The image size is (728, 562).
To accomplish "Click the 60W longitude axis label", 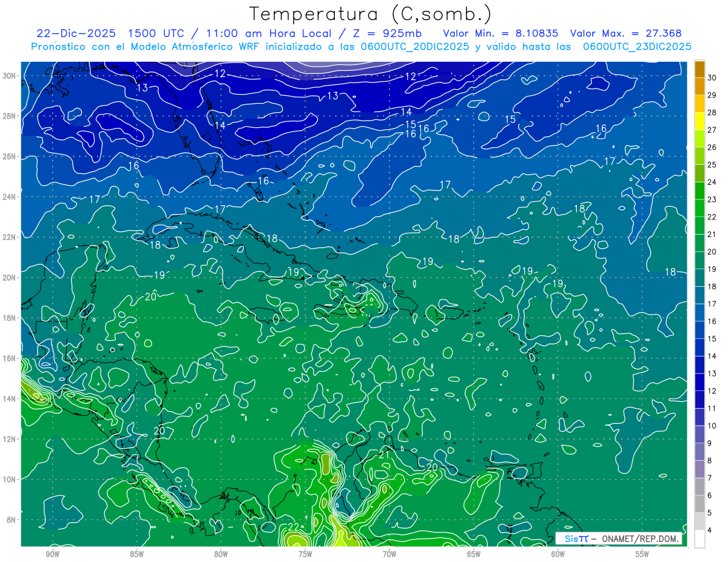I will coord(558,554).
